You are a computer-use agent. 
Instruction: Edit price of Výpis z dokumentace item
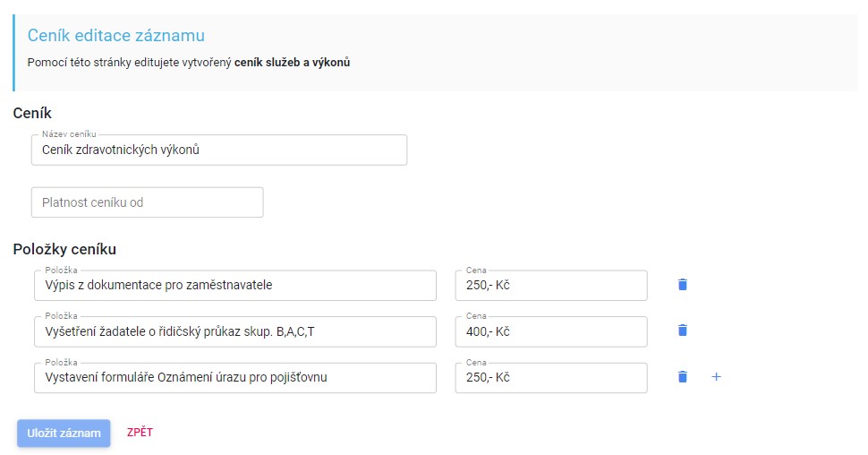point(551,286)
